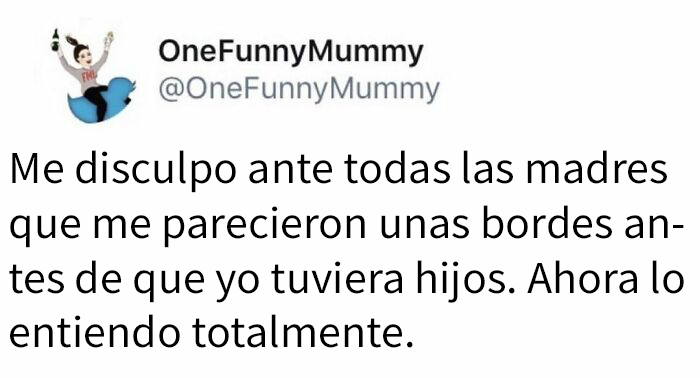The image size is (700, 378).
Task: Click the blue Twitter bird in avatar
Action: pos(101,101)
